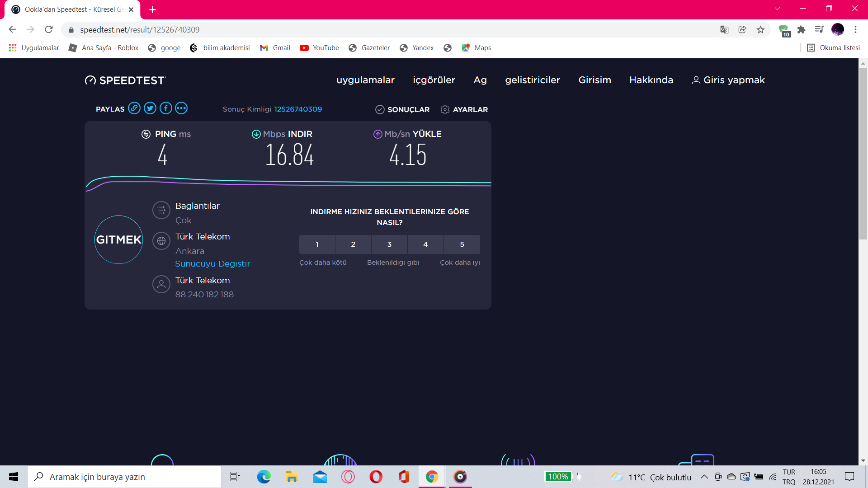Image resolution: width=868 pixels, height=488 pixels.
Task: Expand the tab search dropdown arrow
Action: pyautogui.click(x=777, y=9)
